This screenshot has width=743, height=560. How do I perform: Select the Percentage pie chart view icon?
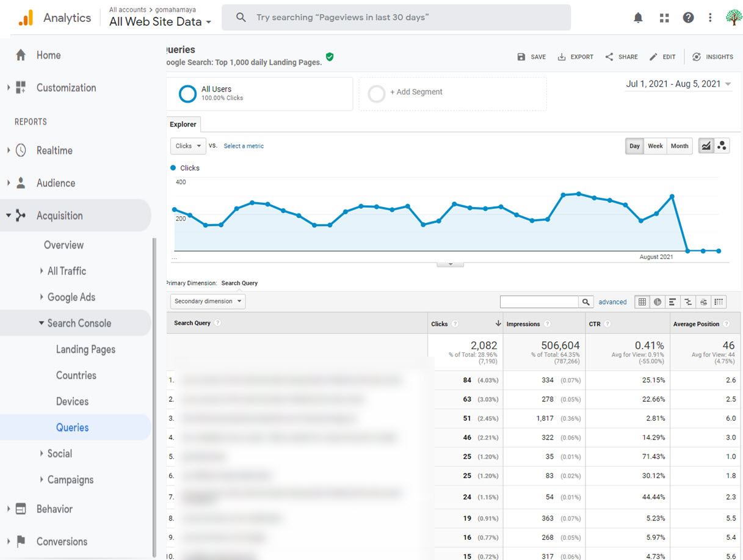[x=658, y=302]
